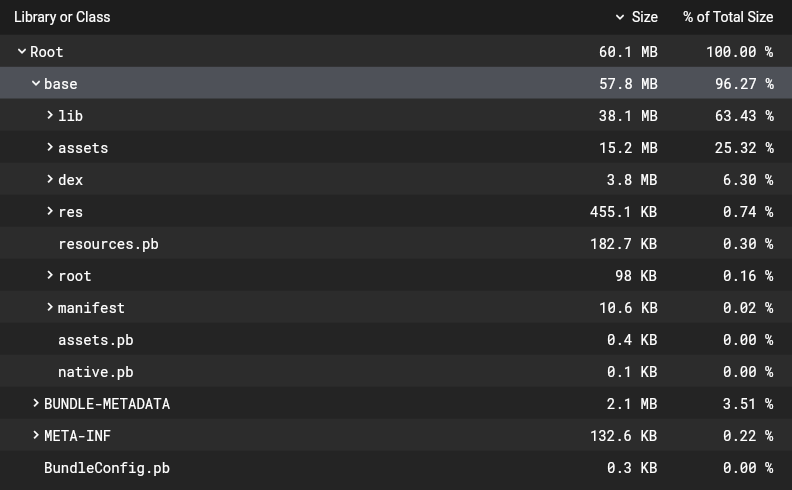Screen dimensions: 792x490
Task: Expand the res folder chevron
Action: tap(50, 212)
